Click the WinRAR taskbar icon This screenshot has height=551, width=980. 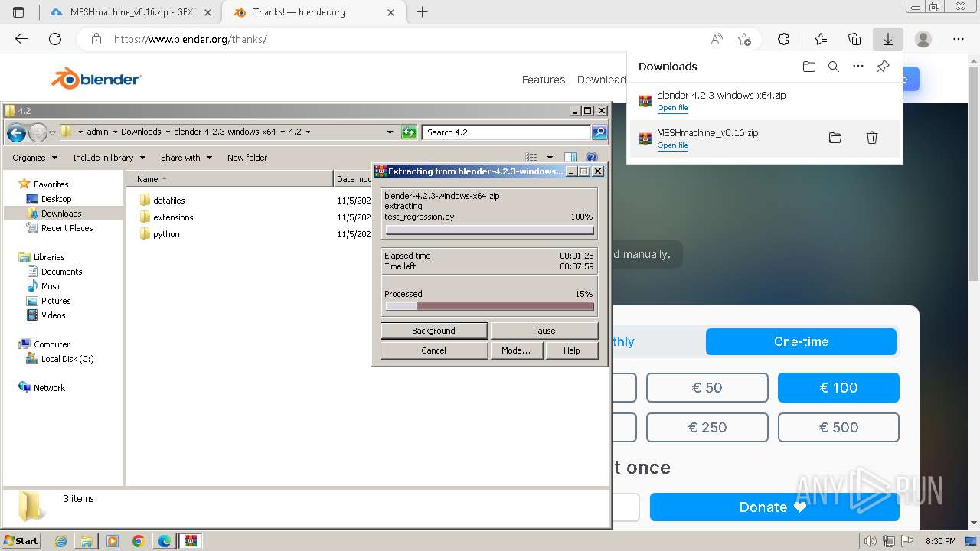tap(191, 541)
